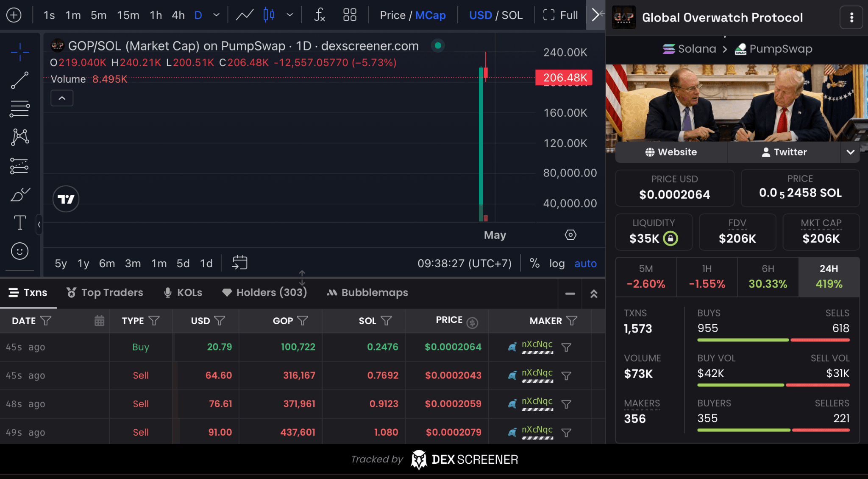Open the token Website link
The width and height of the screenshot is (868, 479).
tap(671, 152)
